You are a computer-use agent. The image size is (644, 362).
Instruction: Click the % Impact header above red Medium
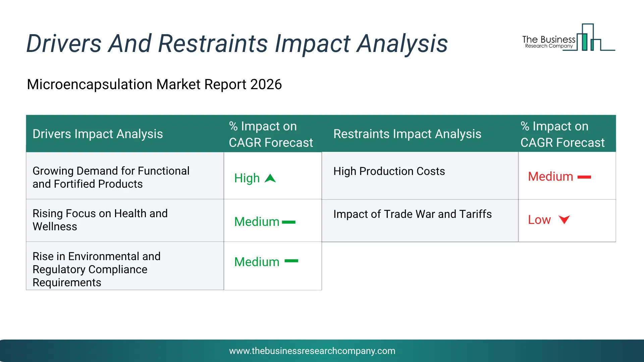click(x=562, y=134)
